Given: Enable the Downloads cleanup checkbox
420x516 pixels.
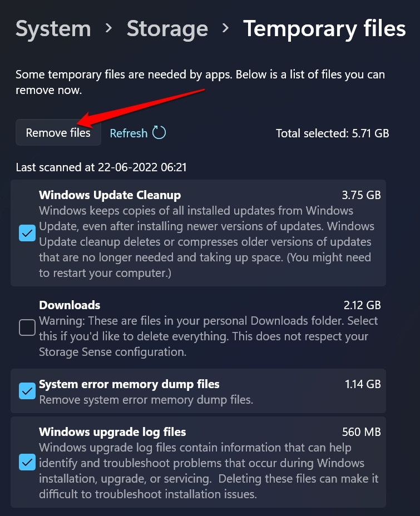Looking at the screenshot, I should pyautogui.click(x=27, y=328).
